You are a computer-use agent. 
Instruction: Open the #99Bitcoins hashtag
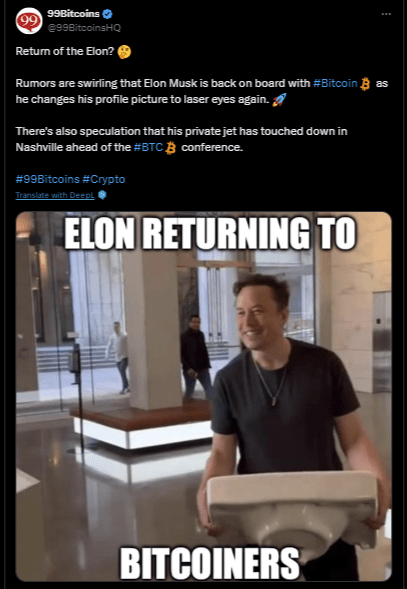point(47,179)
